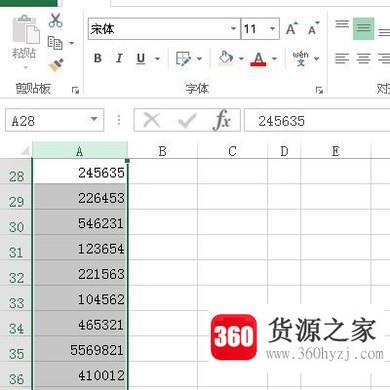Click Cancel X in formula bar
This screenshot has width=390, height=390.
click(x=152, y=120)
